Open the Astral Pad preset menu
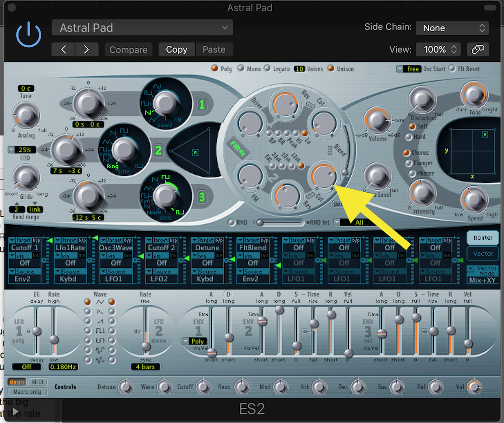The width and height of the screenshot is (504, 423). point(143,28)
